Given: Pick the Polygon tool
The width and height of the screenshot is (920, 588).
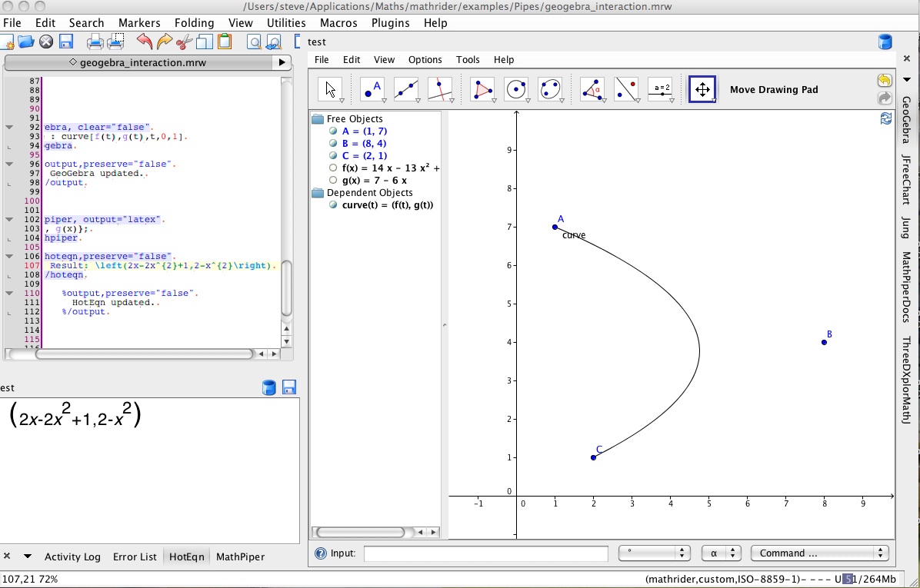Looking at the screenshot, I should (x=482, y=89).
